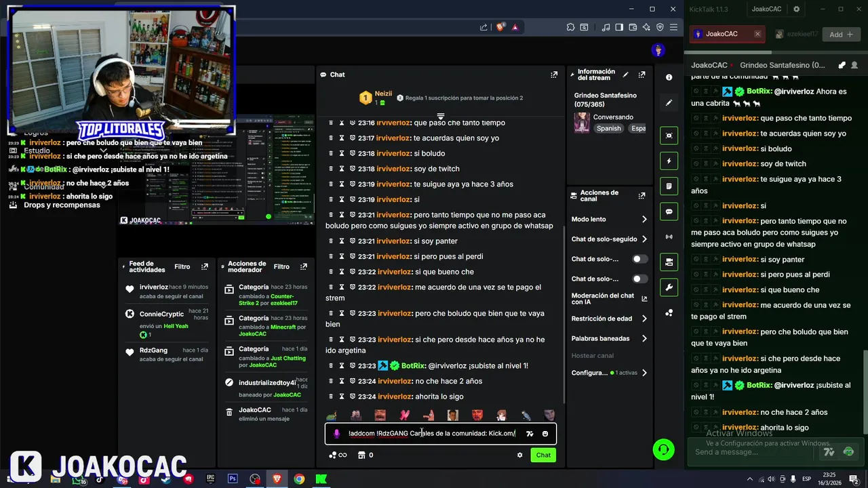Click the lightning bolt sidebar icon
This screenshot has width=868, height=488.
[669, 161]
